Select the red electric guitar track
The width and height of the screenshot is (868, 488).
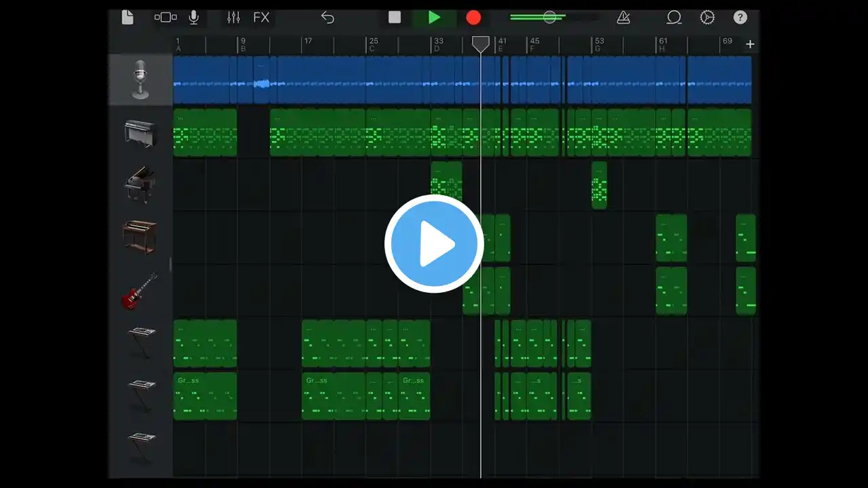[140, 291]
